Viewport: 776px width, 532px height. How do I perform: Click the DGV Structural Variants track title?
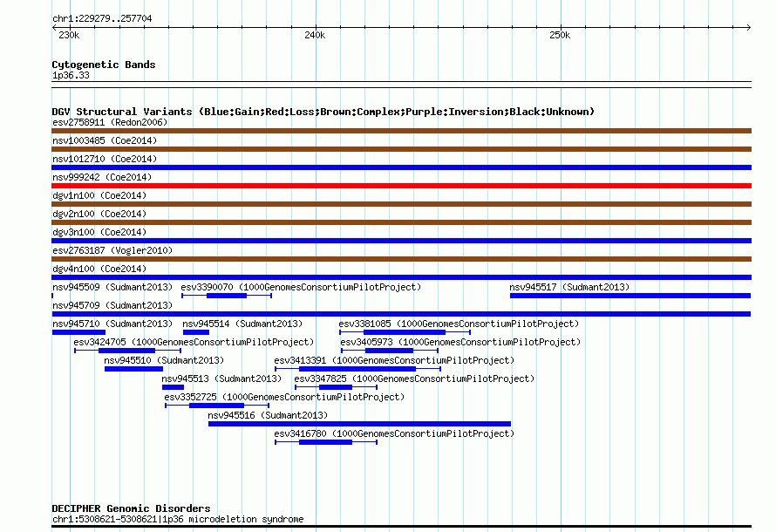(323, 112)
